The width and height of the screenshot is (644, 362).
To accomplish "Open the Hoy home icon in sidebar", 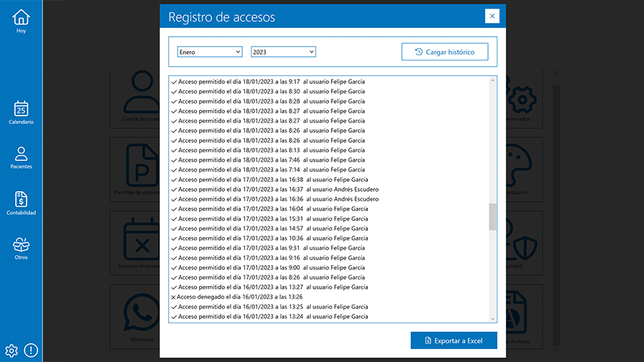I will (21, 22).
